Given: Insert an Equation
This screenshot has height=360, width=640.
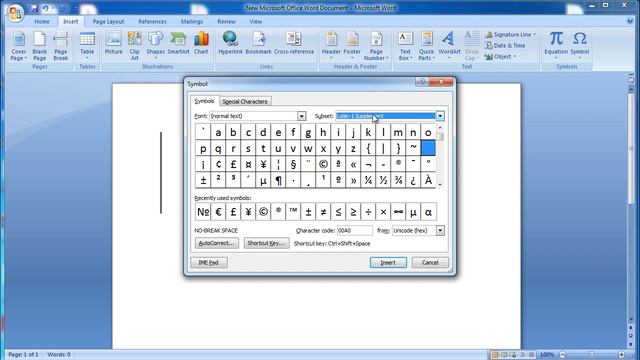Looking at the screenshot, I should (556, 45).
